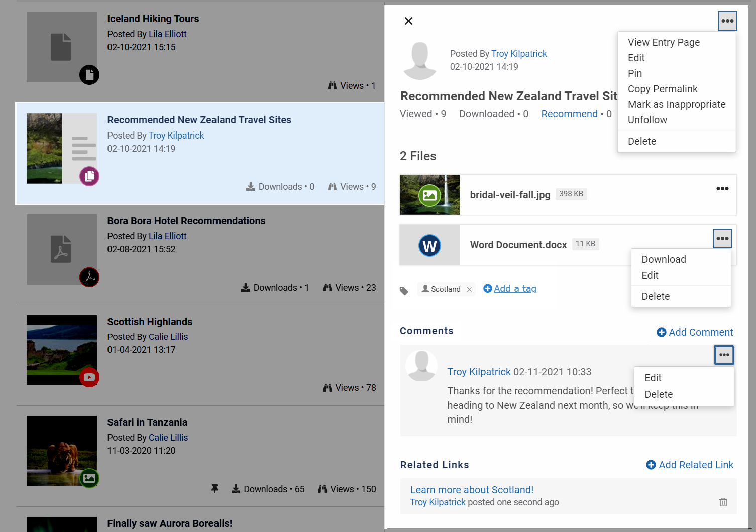Click the Iceland Hiking Tours document thumbnail
Screen dimensions: 756x532
pos(62,47)
